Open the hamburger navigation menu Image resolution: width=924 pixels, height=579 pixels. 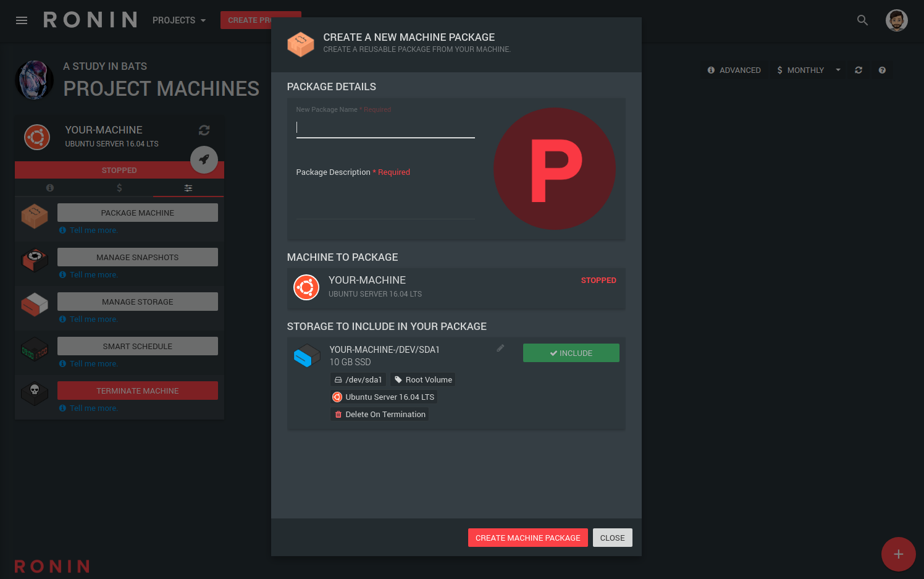pyautogui.click(x=22, y=20)
